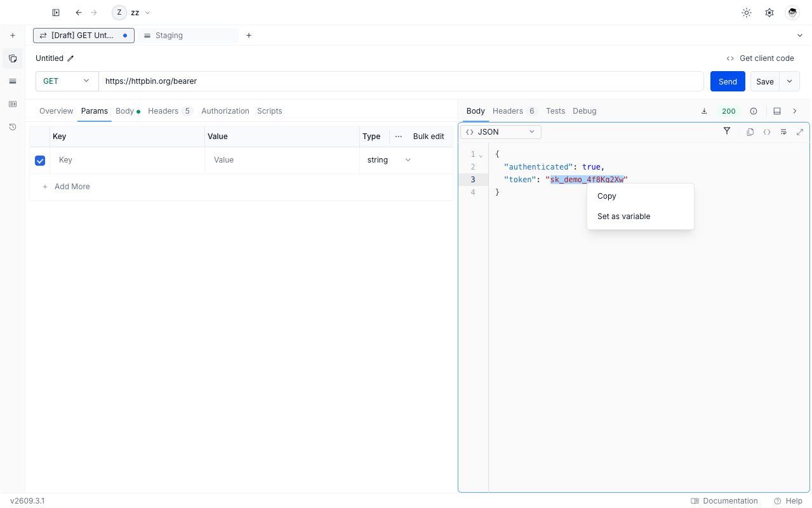This screenshot has width=812, height=508.
Task: Open the string type dropdown
Action: tap(389, 160)
